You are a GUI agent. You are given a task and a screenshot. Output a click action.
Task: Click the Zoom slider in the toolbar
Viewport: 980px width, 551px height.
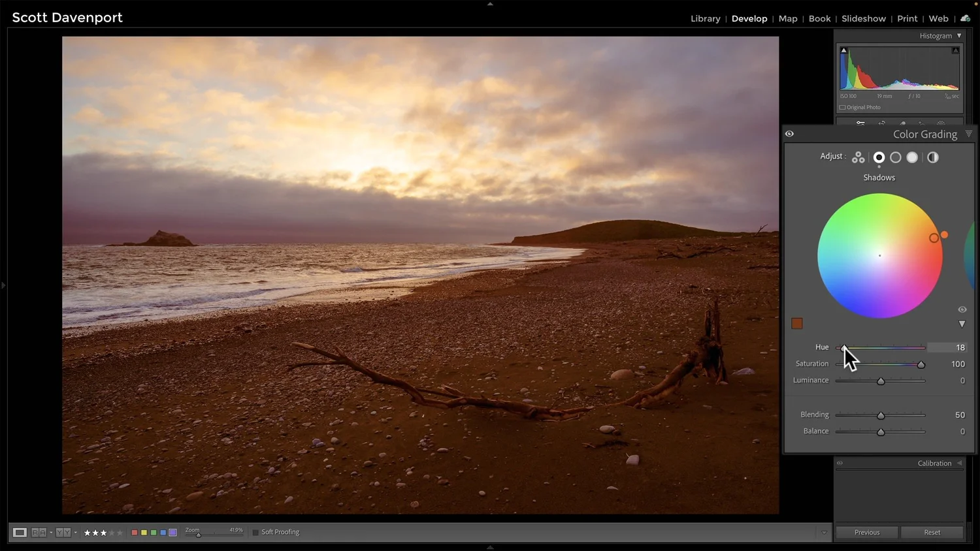click(x=198, y=534)
